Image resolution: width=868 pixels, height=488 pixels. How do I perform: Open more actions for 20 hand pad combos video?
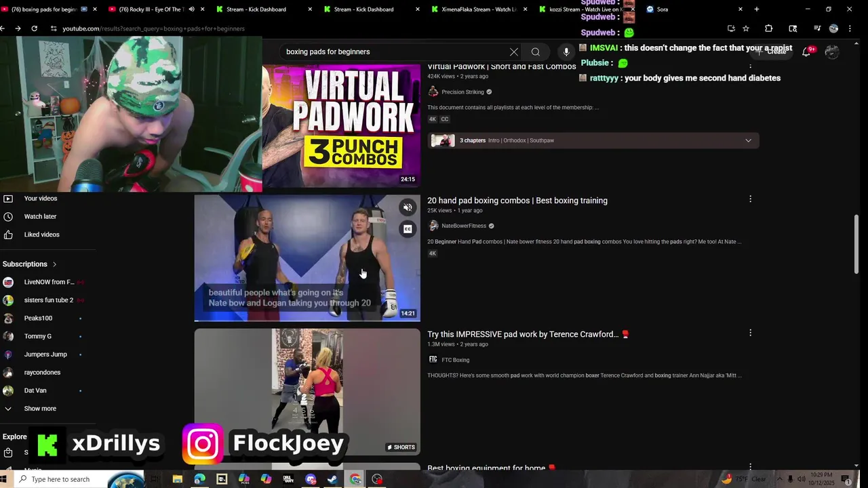[750, 199]
